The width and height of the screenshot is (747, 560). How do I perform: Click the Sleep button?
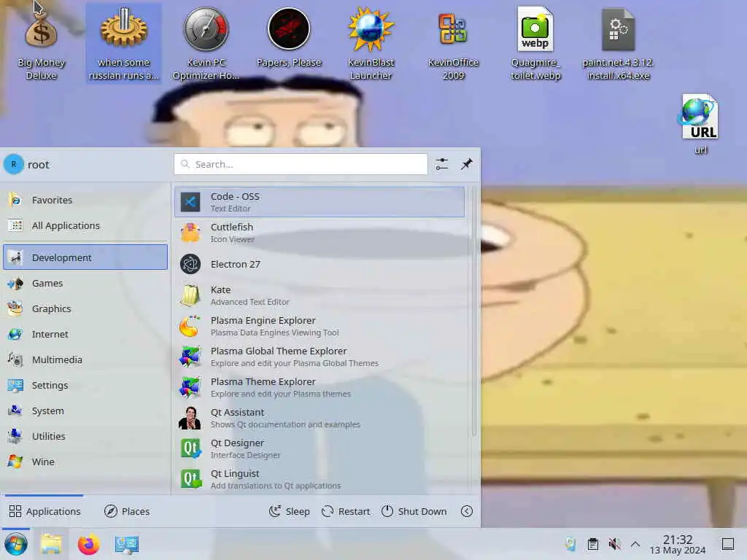tap(289, 511)
